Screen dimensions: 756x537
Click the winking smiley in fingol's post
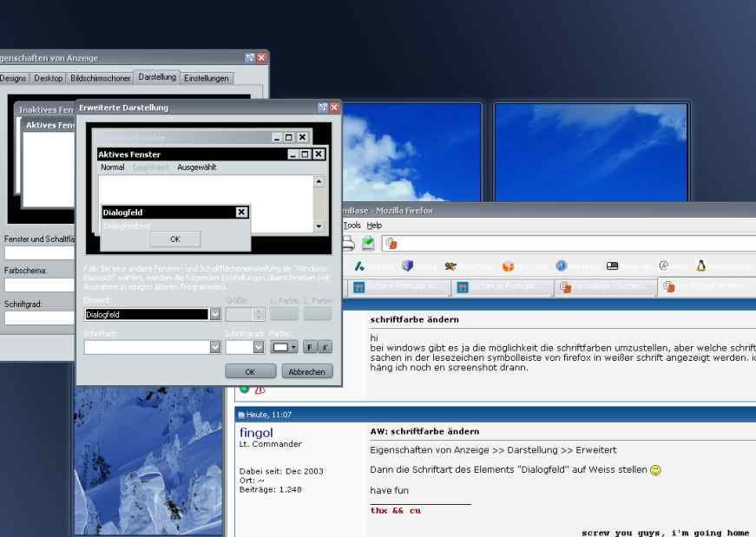click(x=655, y=470)
